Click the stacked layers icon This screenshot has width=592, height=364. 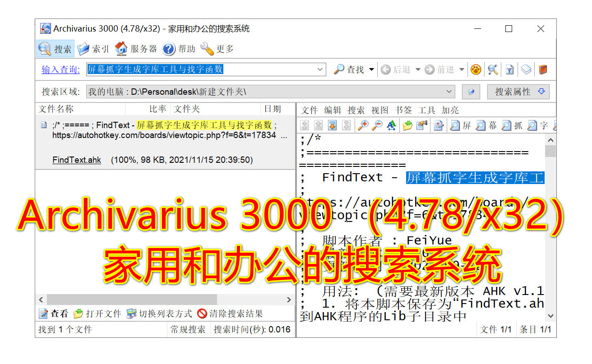point(526,69)
